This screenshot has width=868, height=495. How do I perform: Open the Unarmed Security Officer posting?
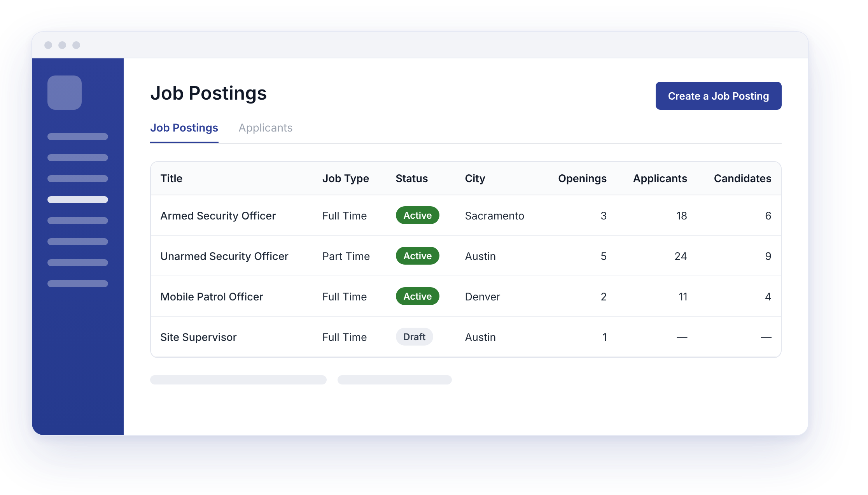[x=224, y=256]
